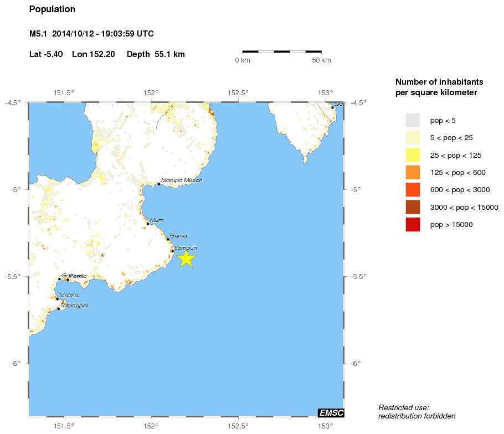Viewport: 504px width, 434px height.
Task: Select the Guma location dot
Action: [x=168, y=239]
